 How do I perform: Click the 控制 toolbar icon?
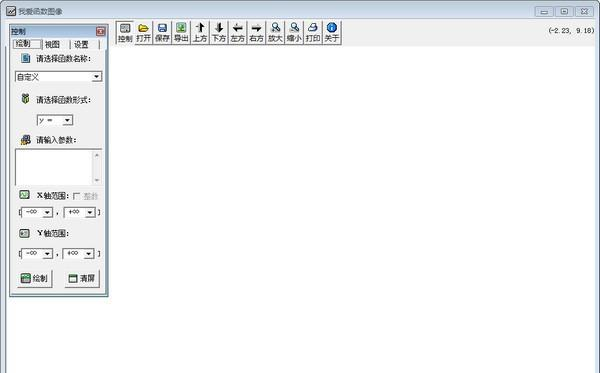pyautogui.click(x=125, y=32)
